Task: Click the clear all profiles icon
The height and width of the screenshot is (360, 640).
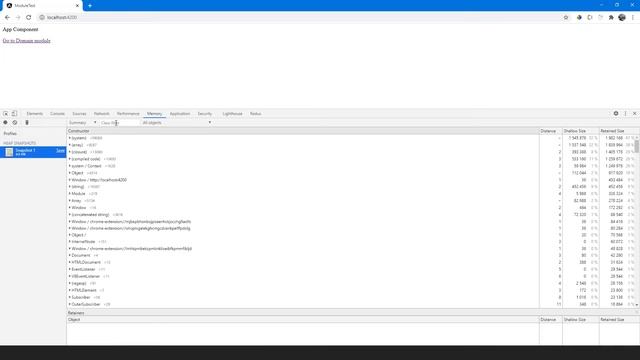Action: [15, 122]
